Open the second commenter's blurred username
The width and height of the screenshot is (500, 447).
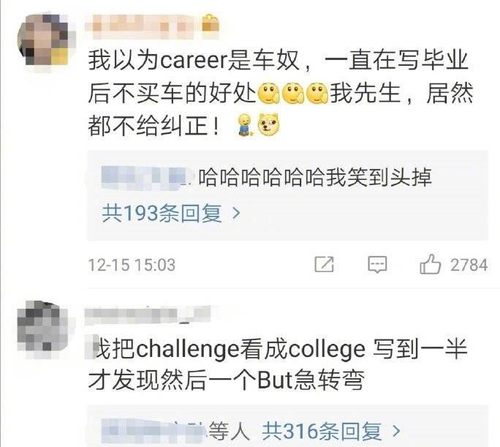[149, 314]
